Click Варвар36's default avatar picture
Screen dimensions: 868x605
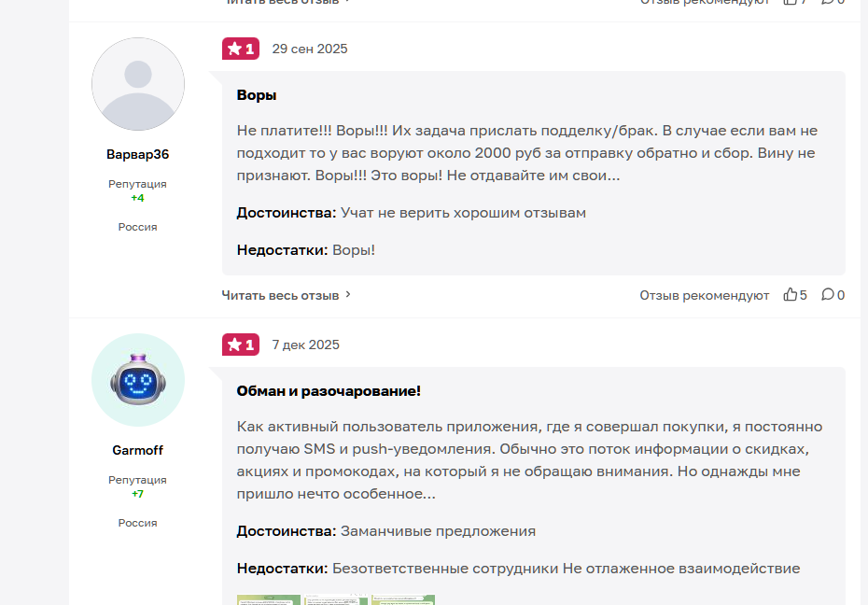coord(138,84)
